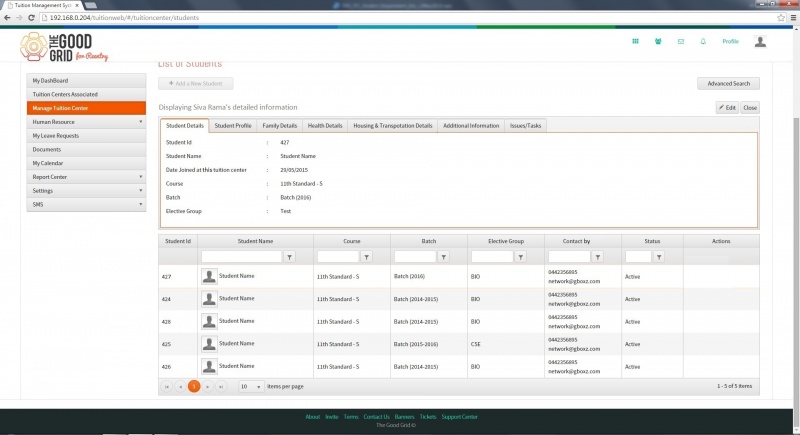
Task: Click the Student Id column header
Action: [x=178, y=241]
